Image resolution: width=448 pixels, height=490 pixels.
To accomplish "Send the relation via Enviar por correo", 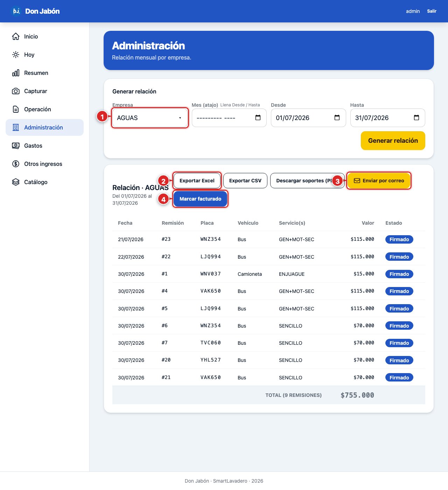I will pyautogui.click(x=379, y=181).
